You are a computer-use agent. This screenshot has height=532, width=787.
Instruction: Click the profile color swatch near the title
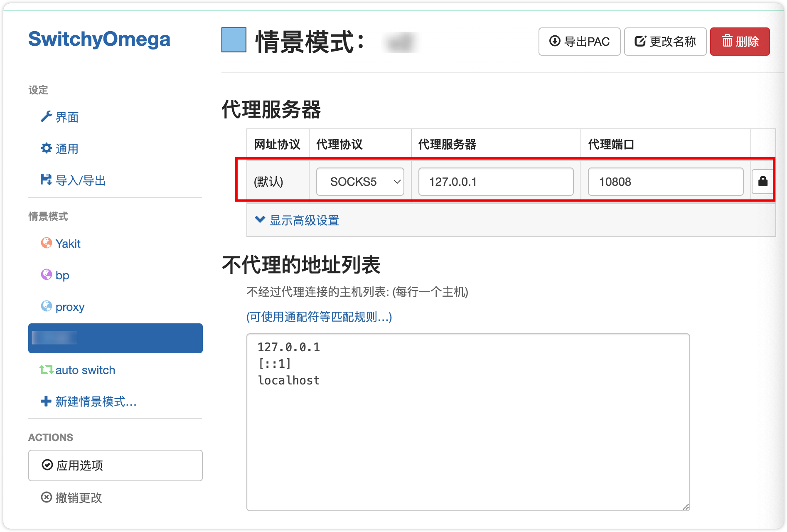pos(234,41)
